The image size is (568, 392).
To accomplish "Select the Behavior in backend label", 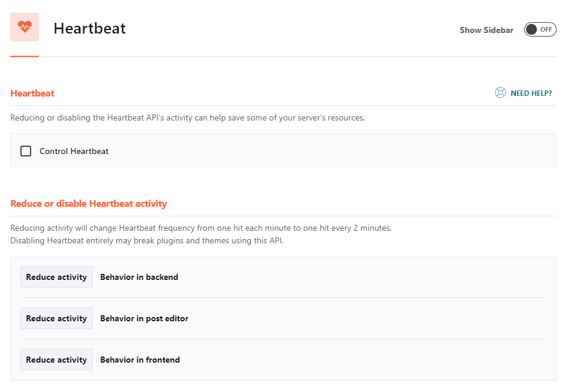I will click(139, 277).
